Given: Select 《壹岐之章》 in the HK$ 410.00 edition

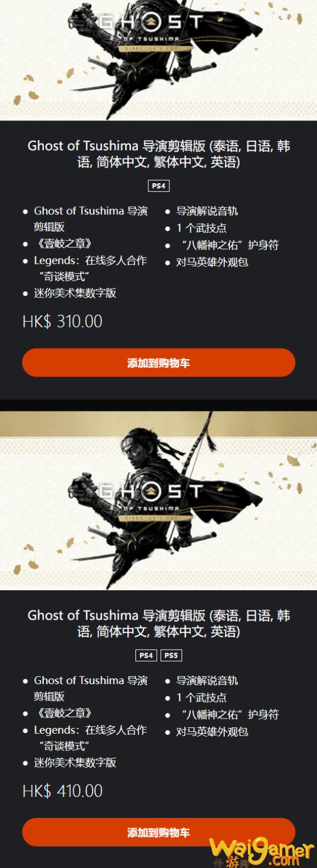Looking at the screenshot, I should point(63,713).
